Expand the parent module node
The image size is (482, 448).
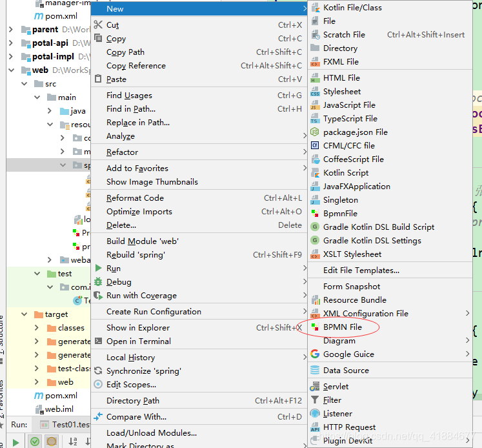(x=11, y=30)
